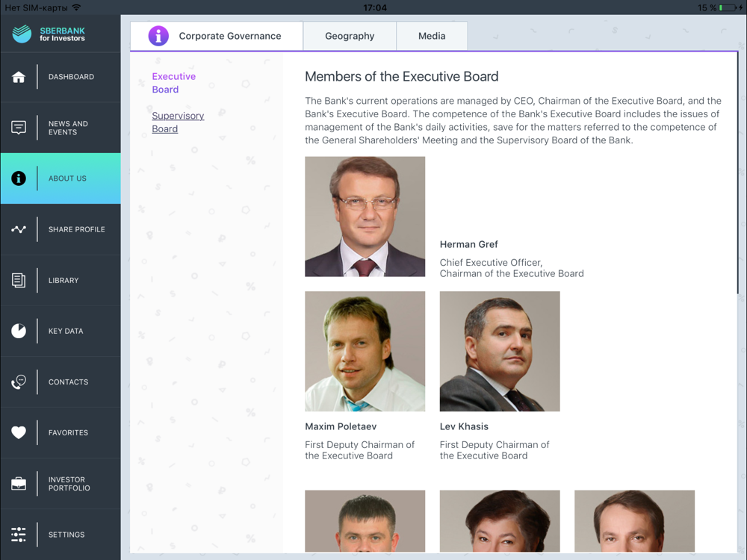Switch to Corporate Governance tab
The image size is (747, 560).
click(217, 36)
